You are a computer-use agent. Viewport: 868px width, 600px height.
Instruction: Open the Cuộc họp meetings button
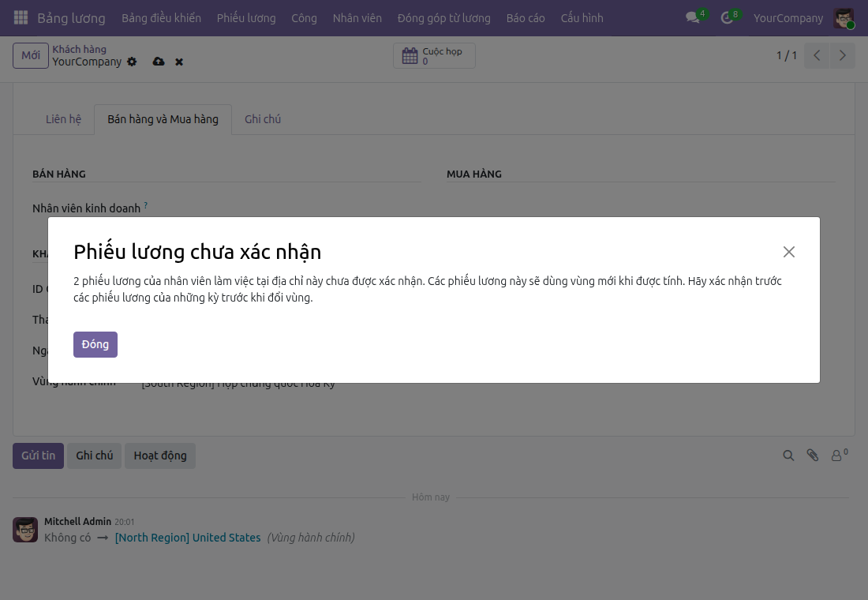[434, 55]
